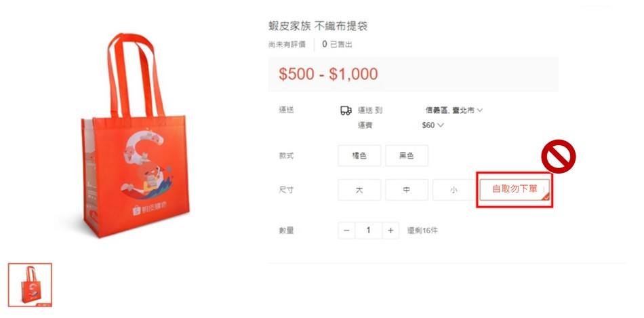The width and height of the screenshot is (644, 318).
Task: Open the 尚未有評價 reviews link
Action: click(x=287, y=44)
